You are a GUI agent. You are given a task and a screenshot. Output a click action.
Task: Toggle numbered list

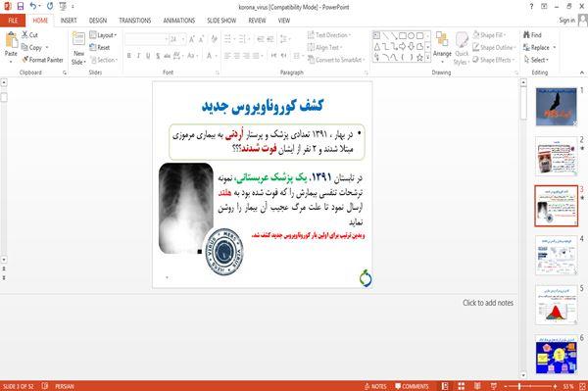tap(243, 39)
